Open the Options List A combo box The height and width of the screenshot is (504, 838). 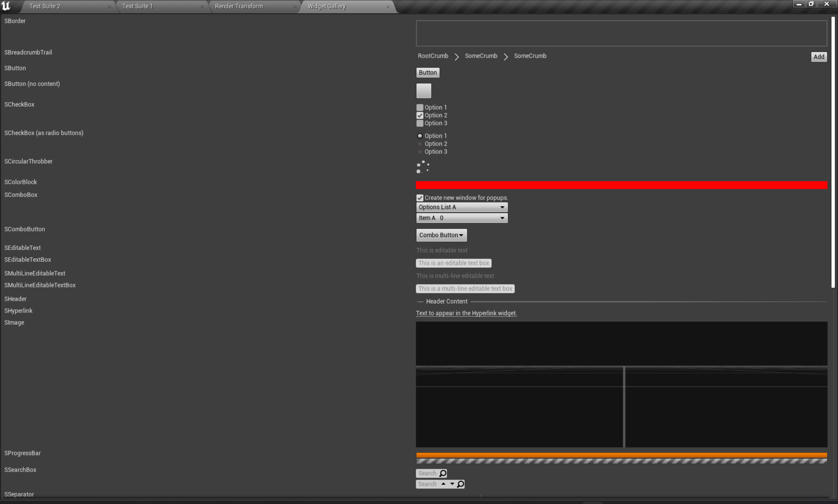pos(462,207)
